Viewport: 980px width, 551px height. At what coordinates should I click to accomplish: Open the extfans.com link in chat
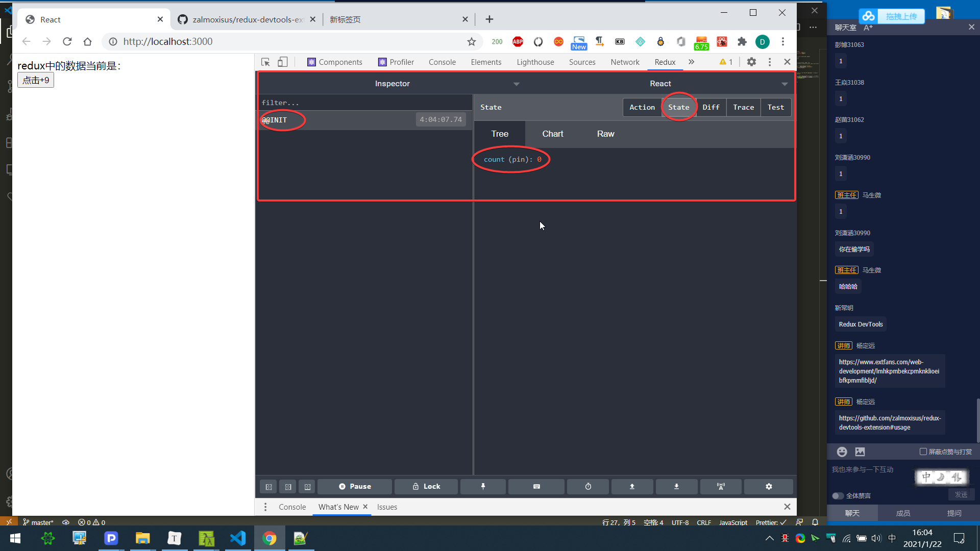(889, 371)
